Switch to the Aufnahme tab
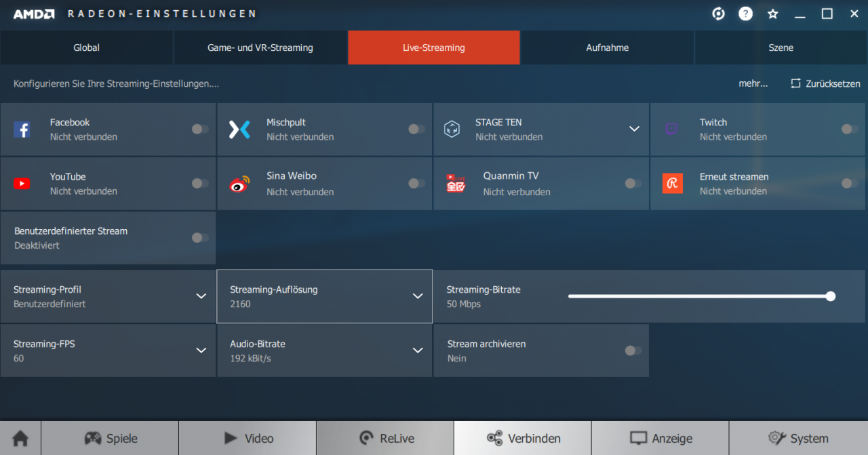The height and width of the screenshot is (455, 868). pyautogui.click(x=608, y=47)
